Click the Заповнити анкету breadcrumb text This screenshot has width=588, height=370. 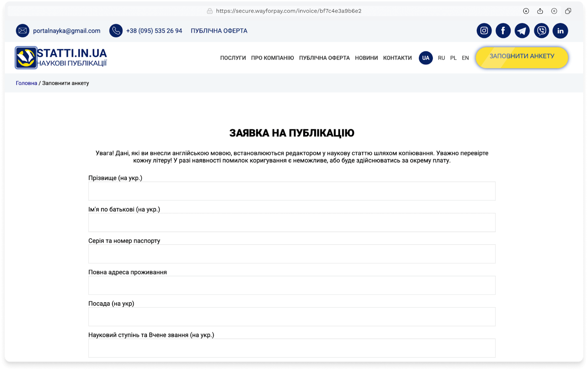[x=65, y=83]
